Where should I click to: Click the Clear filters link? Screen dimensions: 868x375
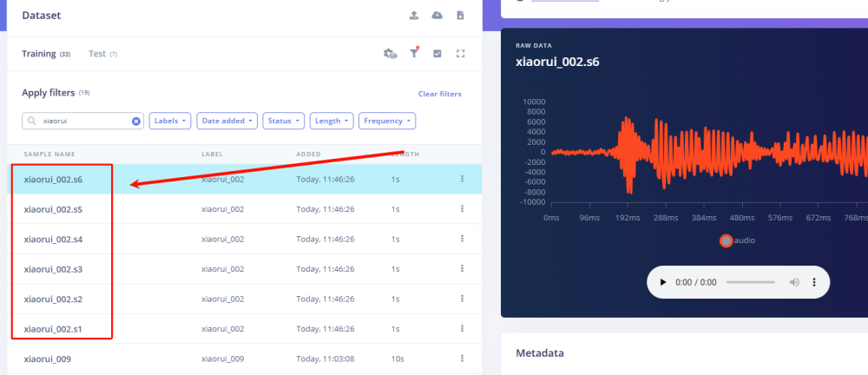(439, 94)
